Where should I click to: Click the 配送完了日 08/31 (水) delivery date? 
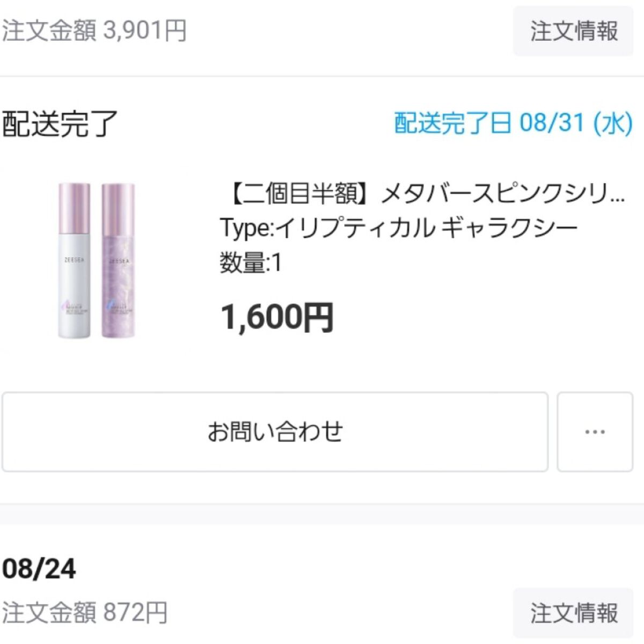[513, 123]
